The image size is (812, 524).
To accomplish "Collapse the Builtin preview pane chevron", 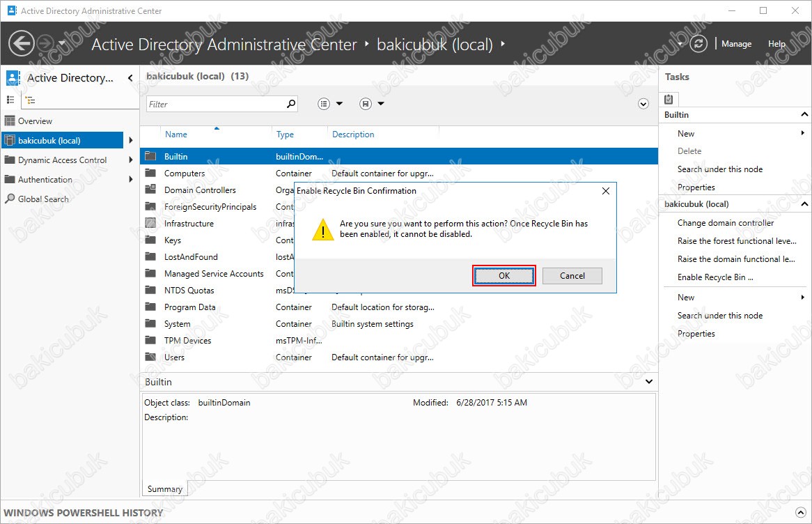I will (649, 382).
